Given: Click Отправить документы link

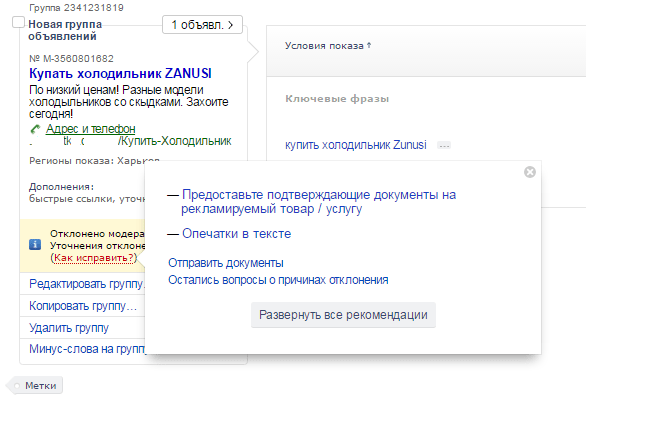Looking at the screenshot, I should point(226,263).
